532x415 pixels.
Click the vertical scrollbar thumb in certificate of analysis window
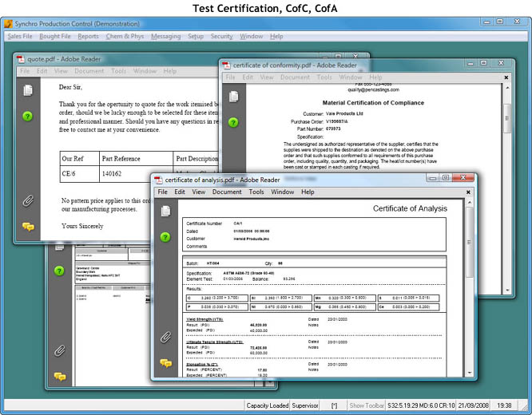(470, 242)
